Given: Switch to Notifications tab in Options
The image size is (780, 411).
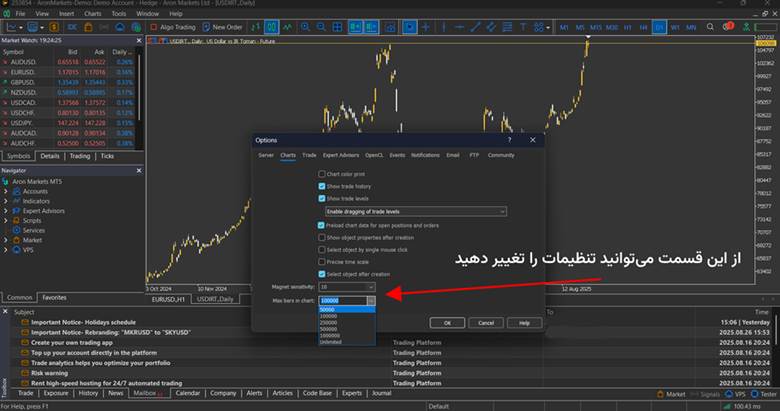Looking at the screenshot, I should pos(425,155).
